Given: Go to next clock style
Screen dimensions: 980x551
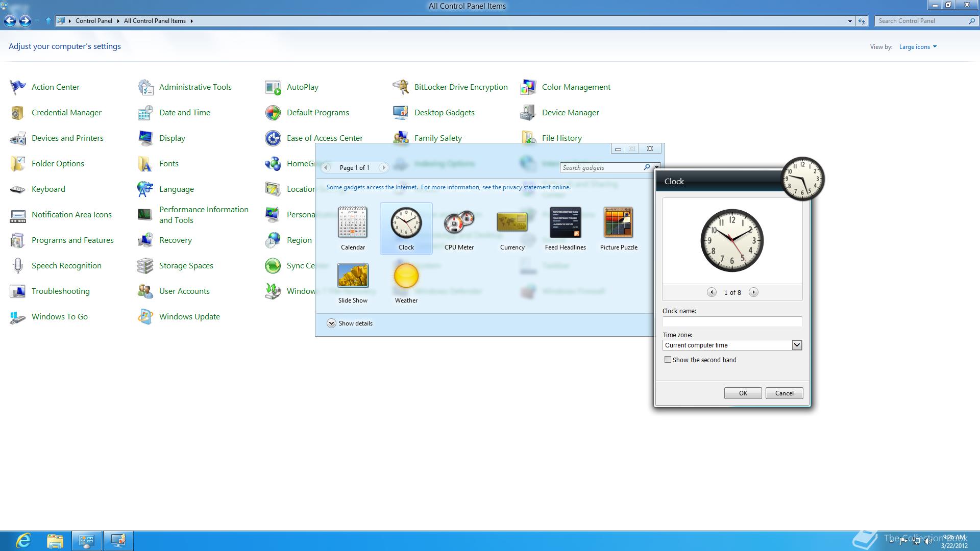Looking at the screenshot, I should pyautogui.click(x=753, y=292).
